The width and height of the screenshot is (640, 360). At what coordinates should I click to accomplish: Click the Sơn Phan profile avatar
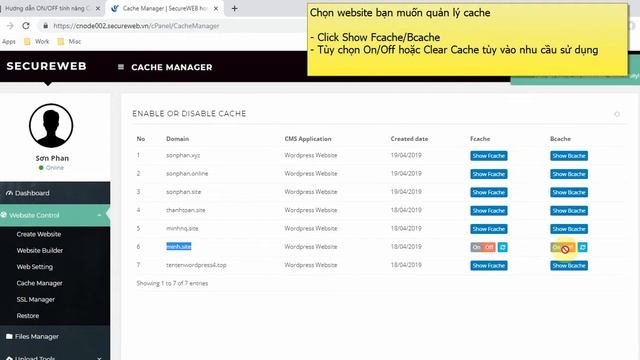[51, 126]
